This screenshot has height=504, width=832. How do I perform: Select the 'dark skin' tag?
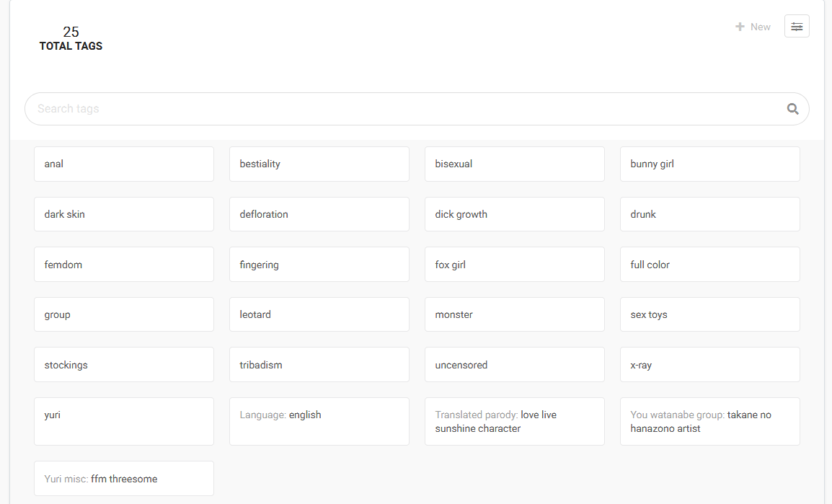pyautogui.click(x=123, y=214)
